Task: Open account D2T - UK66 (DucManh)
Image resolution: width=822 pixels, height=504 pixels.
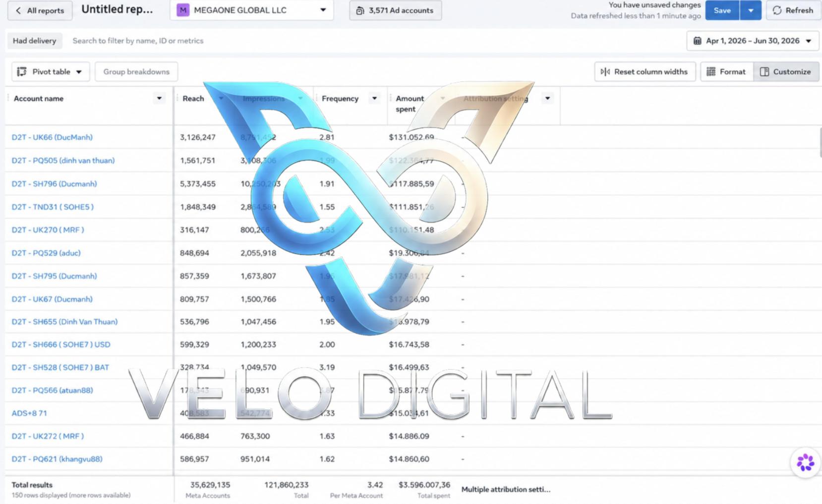Action: pos(52,137)
